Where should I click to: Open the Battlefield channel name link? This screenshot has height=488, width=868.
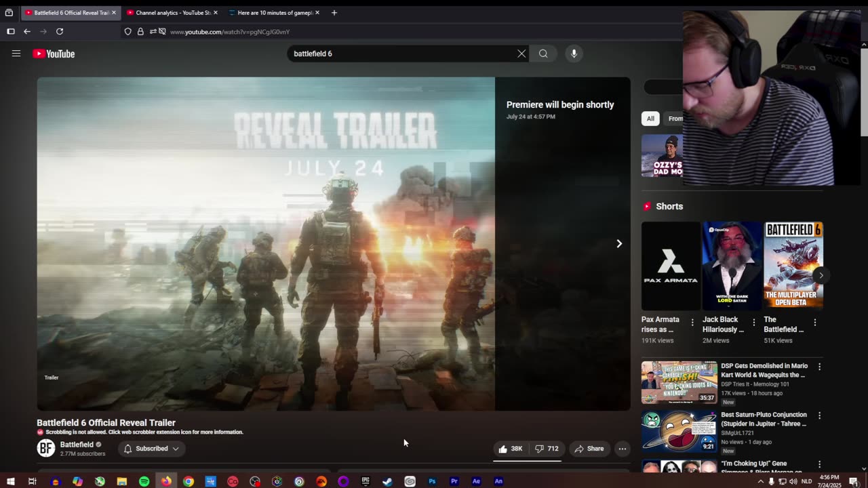pos(77,445)
